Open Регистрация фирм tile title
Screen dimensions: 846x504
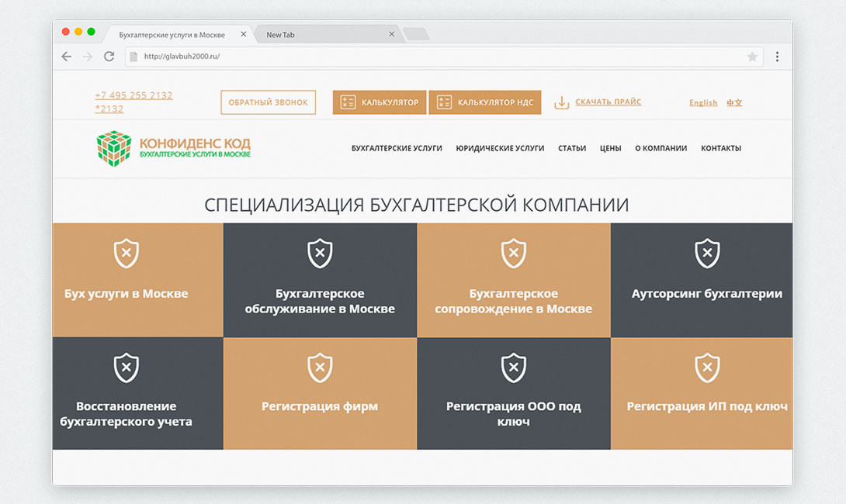coord(320,406)
